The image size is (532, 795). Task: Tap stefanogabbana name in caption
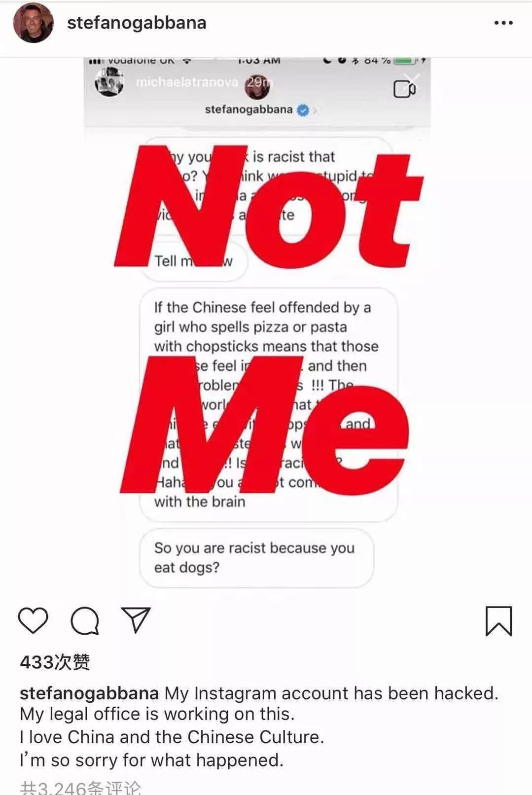(89, 693)
